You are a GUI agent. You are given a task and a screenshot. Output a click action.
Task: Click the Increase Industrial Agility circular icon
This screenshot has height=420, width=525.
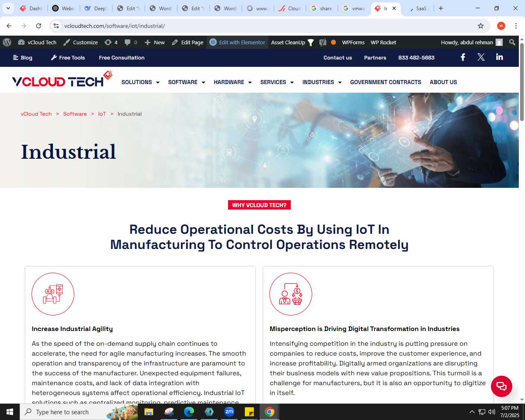tap(53, 294)
